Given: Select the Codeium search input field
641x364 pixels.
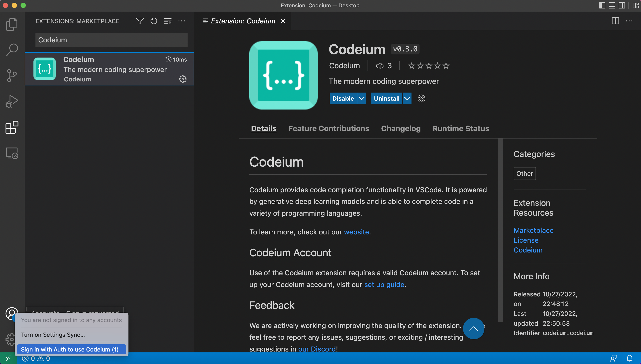Looking at the screenshot, I should (111, 40).
